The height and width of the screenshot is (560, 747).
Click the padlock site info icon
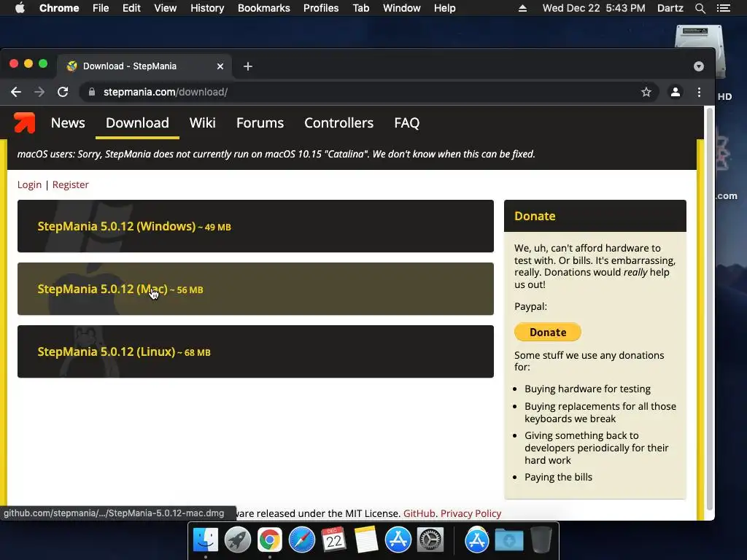pos(92,92)
